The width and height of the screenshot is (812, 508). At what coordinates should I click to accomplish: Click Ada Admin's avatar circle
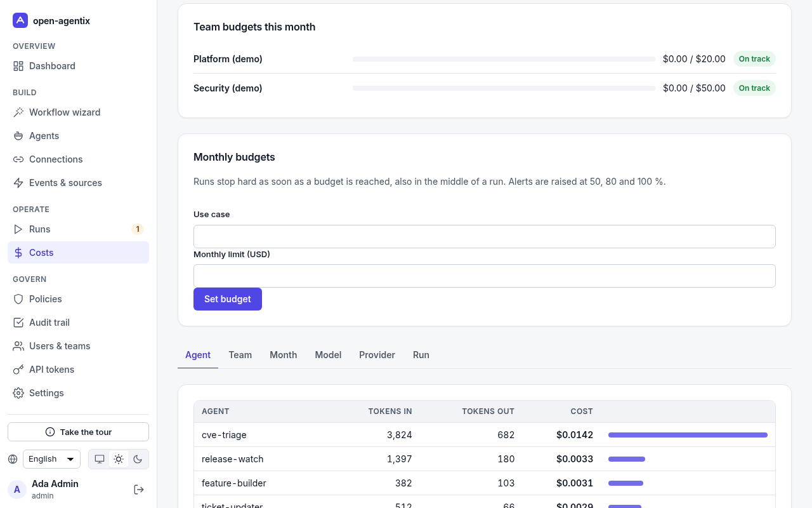tap(17, 490)
